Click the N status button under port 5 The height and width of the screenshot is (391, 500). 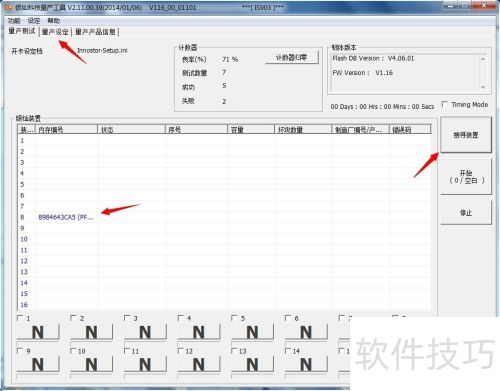pos(253,332)
